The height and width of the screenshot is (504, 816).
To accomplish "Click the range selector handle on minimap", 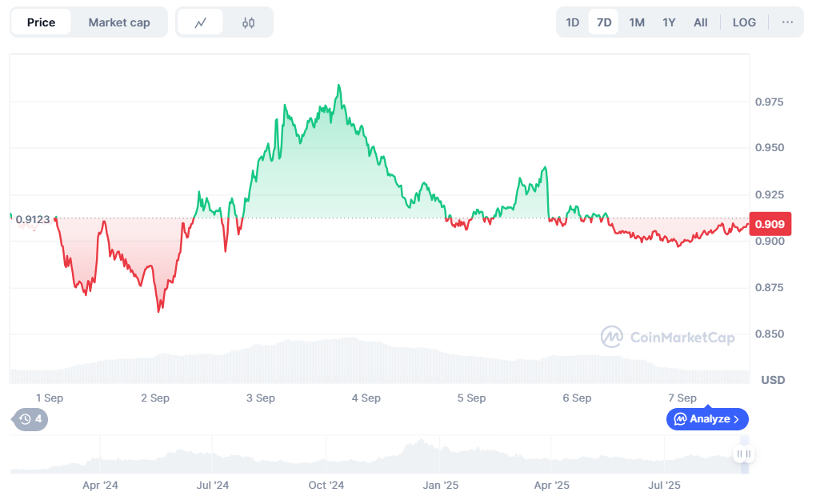I will pos(743,454).
